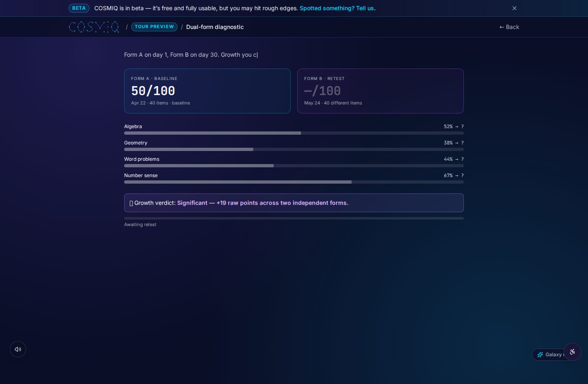
Task: Click 'Apr 22 · 40 items · baseline' text
Action: pos(160,103)
